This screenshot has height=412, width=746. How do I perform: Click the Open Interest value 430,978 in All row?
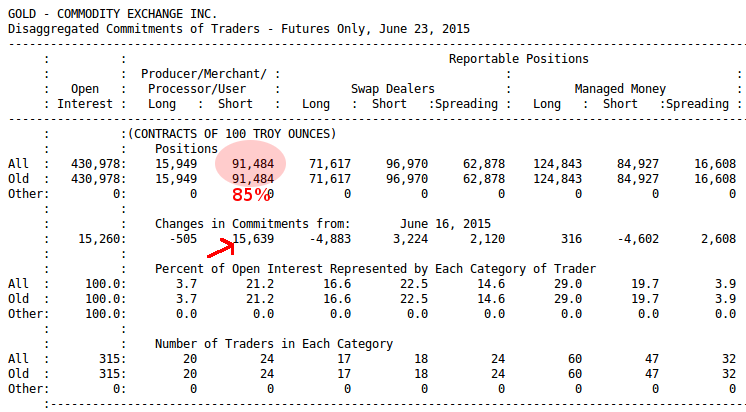click(x=97, y=163)
